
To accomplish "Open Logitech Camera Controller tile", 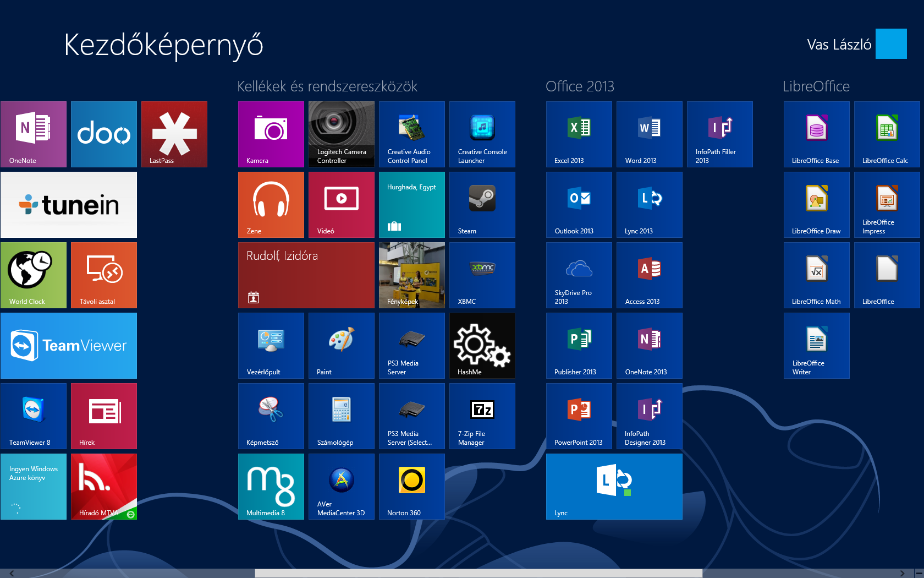I will click(342, 134).
